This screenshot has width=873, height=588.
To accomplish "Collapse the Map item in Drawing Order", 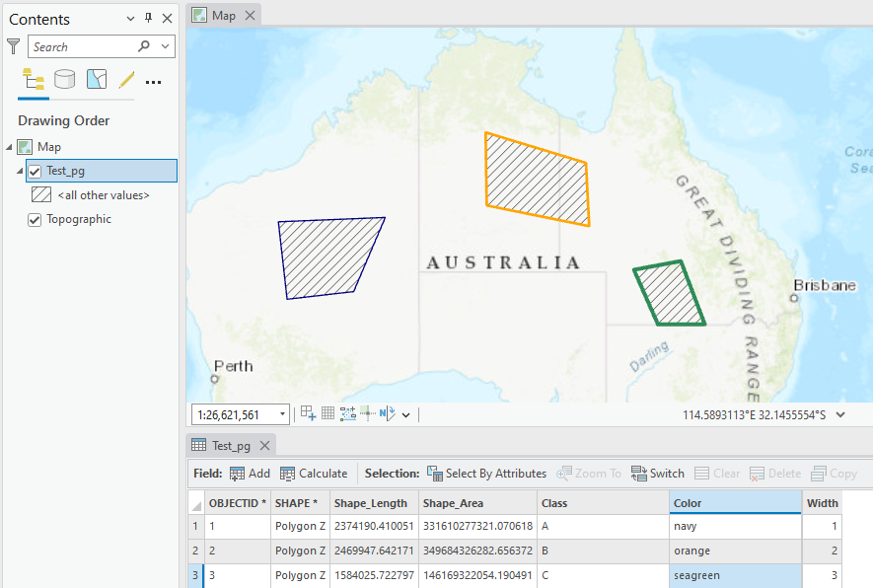I will coord(9,146).
